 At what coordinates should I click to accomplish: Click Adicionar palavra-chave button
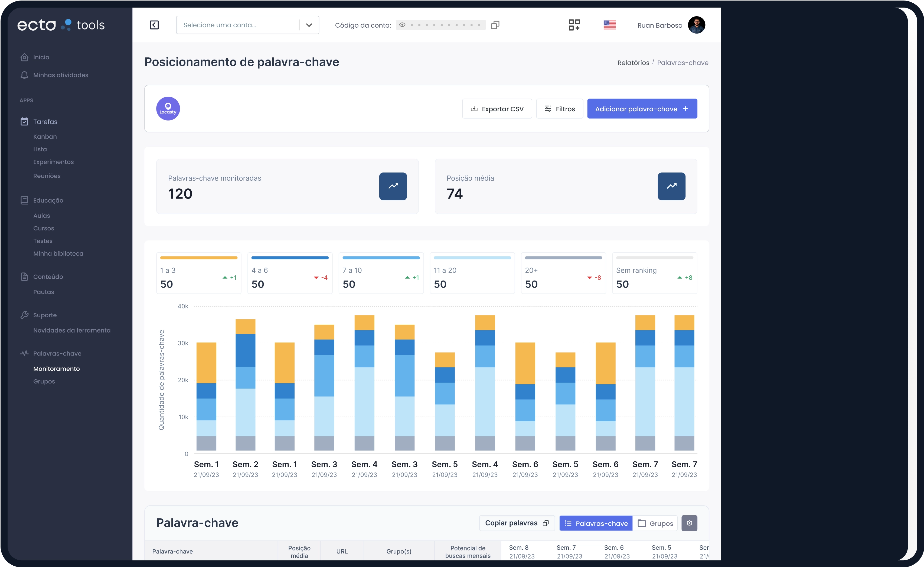642,109
